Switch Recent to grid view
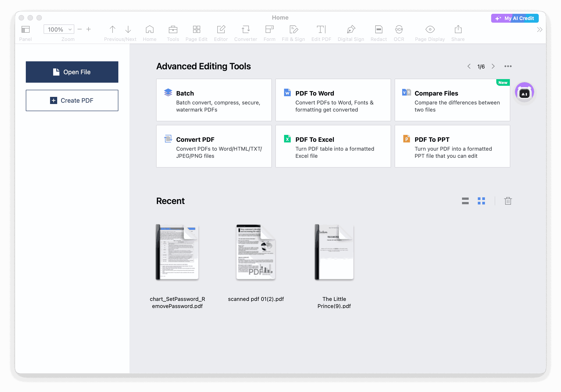561x392 pixels. 481,201
